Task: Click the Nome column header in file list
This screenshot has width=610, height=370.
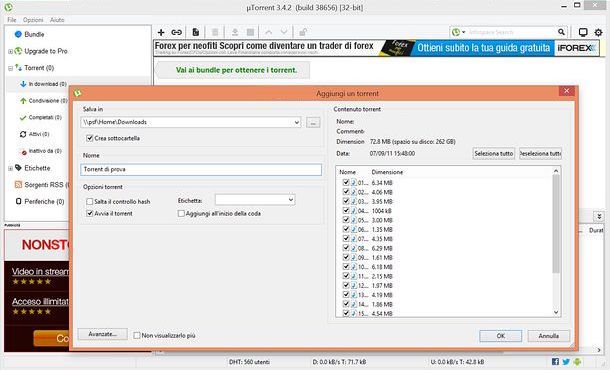Action: [347, 172]
